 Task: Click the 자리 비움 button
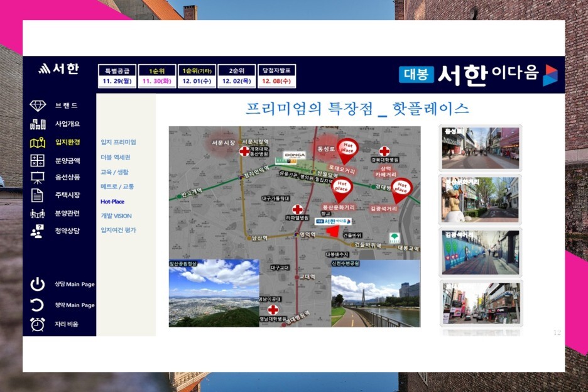(67, 324)
